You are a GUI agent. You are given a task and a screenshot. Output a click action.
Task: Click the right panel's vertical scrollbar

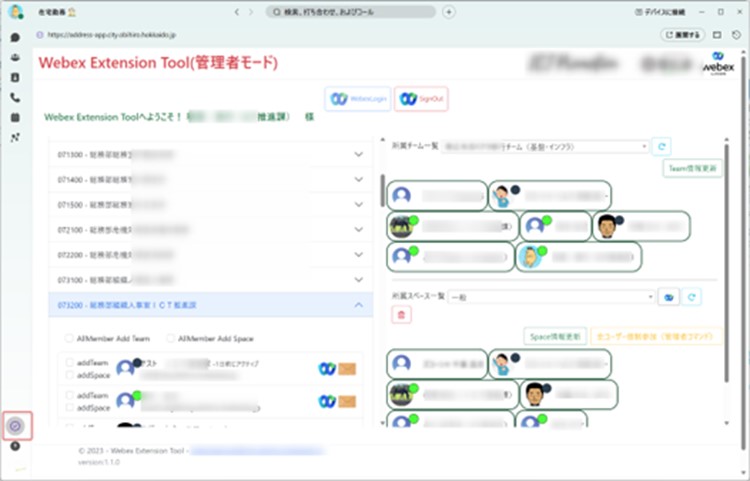coord(727,263)
